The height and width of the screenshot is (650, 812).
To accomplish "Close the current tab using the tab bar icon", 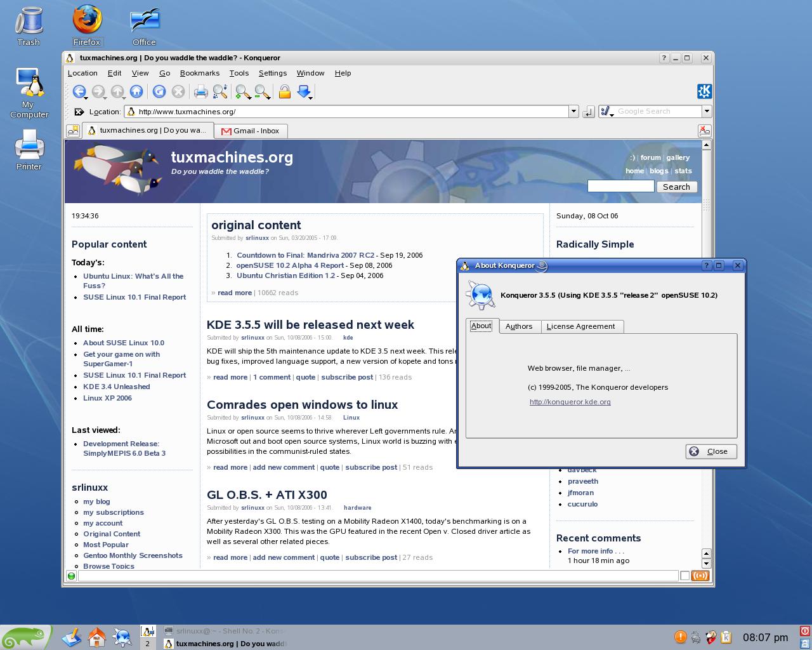I will coord(704,131).
